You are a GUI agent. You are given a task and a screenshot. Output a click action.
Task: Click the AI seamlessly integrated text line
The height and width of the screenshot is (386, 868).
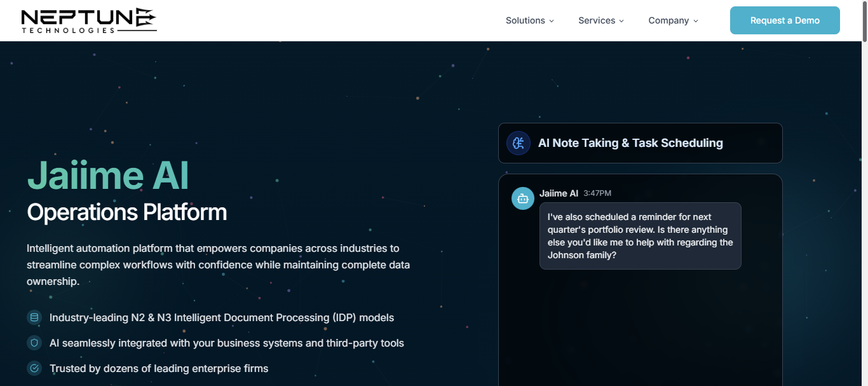[x=227, y=343]
